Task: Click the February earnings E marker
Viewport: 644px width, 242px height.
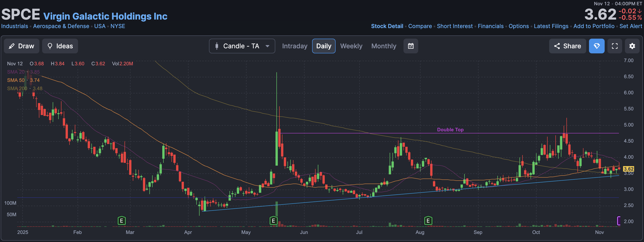Action: [122, 221]
